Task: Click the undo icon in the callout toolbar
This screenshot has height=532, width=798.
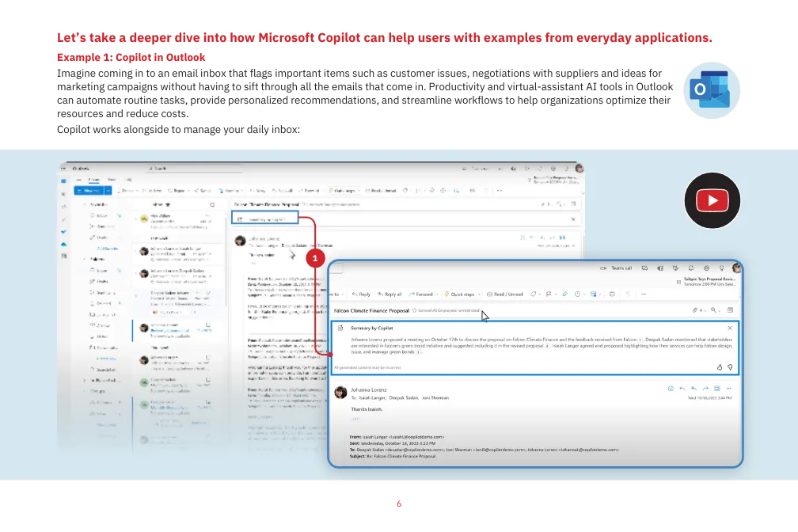Action: point(628,294)
